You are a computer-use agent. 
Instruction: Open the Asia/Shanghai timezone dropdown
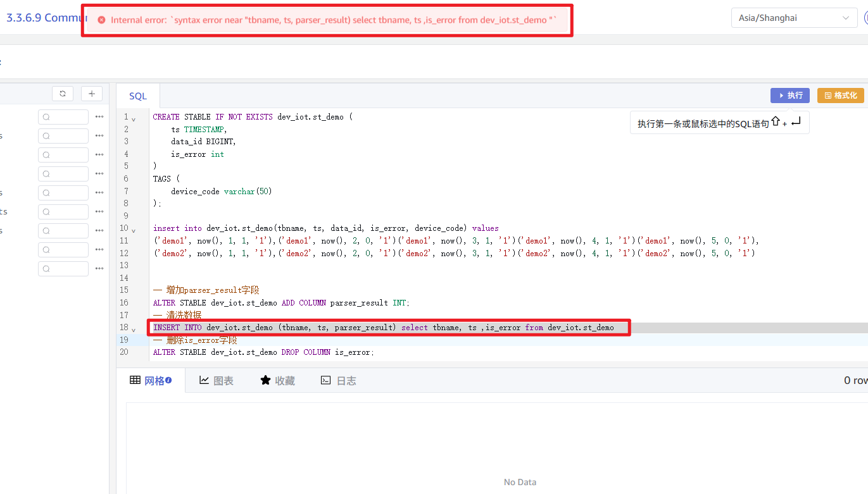tap(794, 18)
